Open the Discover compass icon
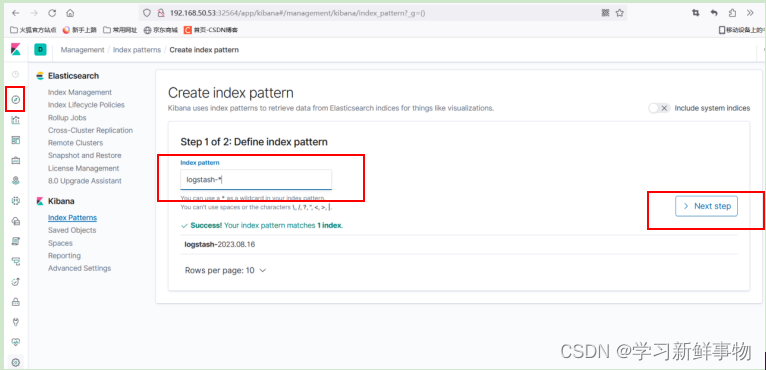The image size is (766, 370). tap(16, 100)
